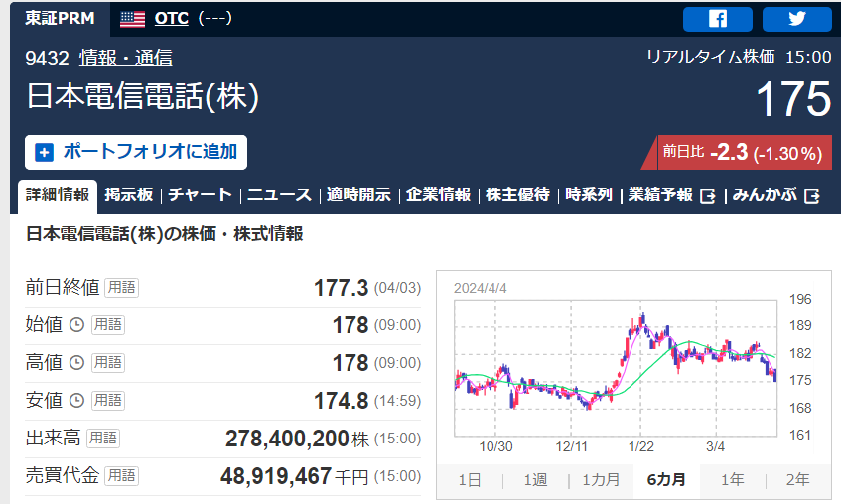The height and width of the screenshot is (504, 841).
Task: Click the Facebook share icon
Action: pyautogui.click(x=717, y=19)
